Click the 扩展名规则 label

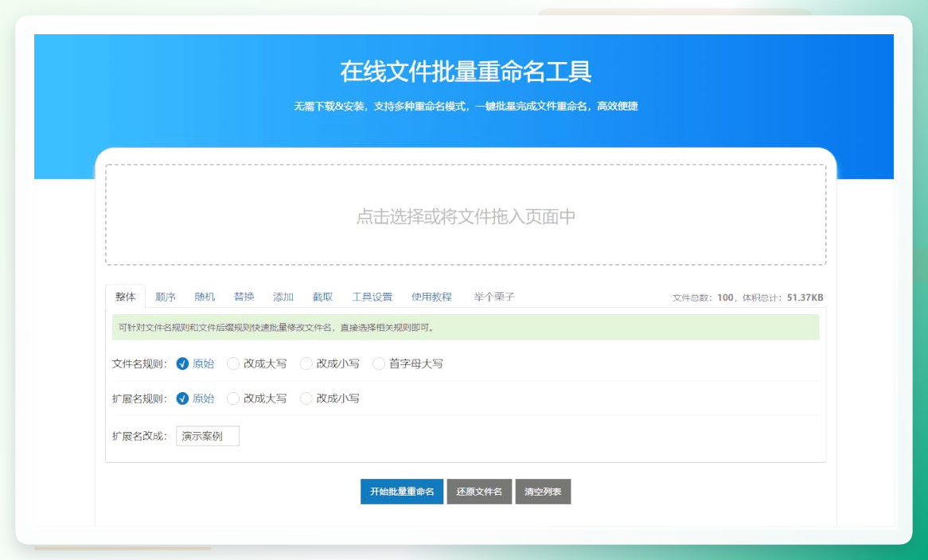click(x=139, y=399)
